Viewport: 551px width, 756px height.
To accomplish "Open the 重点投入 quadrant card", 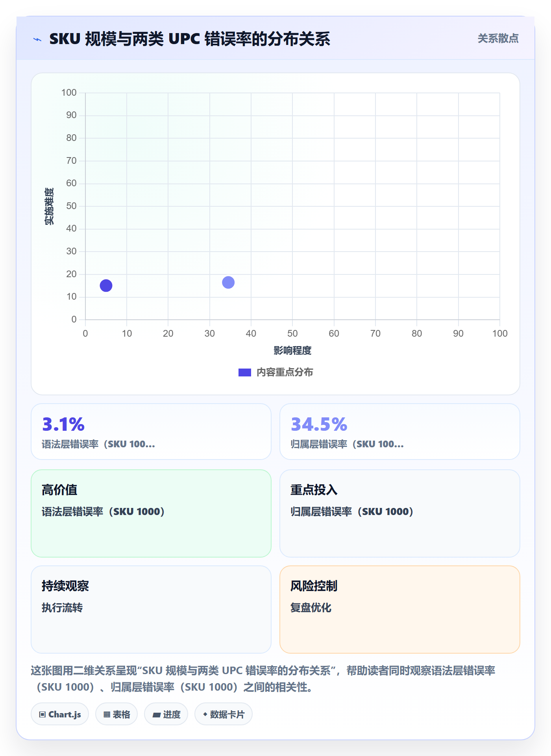I will pos(400,513).
